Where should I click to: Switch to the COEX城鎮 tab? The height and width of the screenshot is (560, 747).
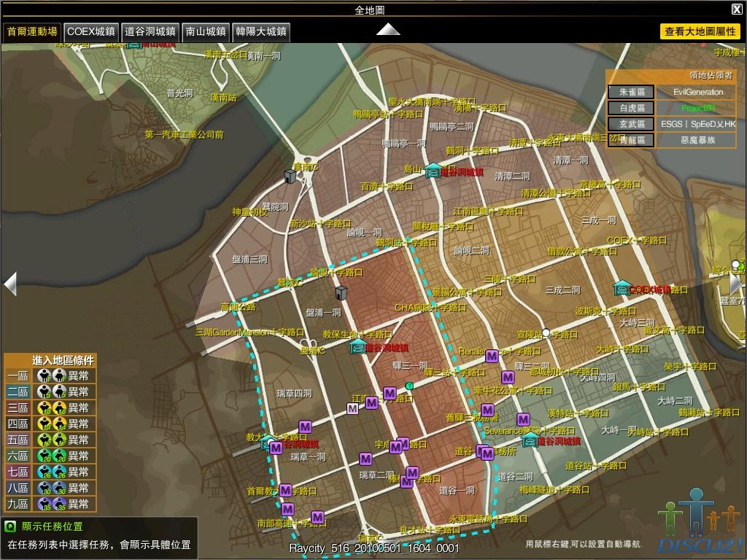click(x=91, y=32)
